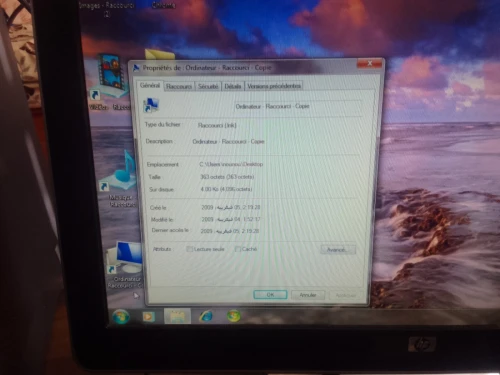Image resolution: width=500 pixels, height=375 pixels.
Task: Select Images - Raccourci desktop shortcut label
Action: tap(107, 9)
